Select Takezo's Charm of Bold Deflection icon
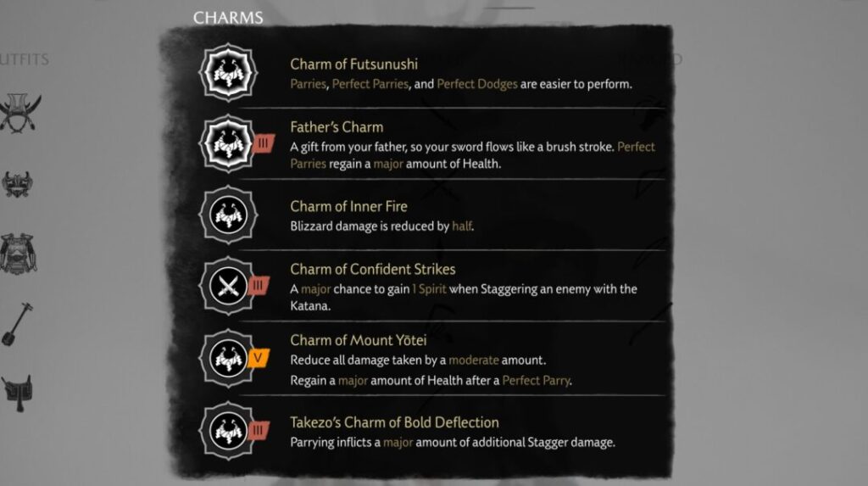This screenshot has height=486, width=868. click(228, 431)
